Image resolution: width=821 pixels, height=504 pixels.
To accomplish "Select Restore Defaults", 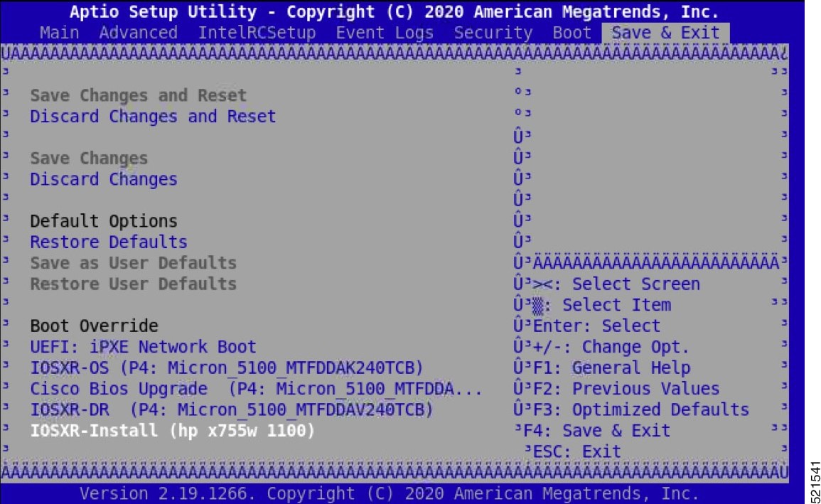I will [x=108, y=242].
